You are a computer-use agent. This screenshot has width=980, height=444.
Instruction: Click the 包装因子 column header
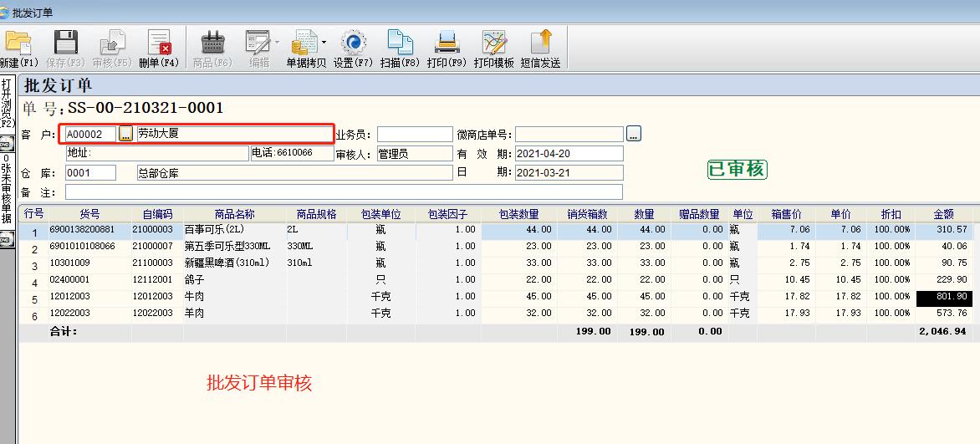pyautogui.click(x=447, y=214)
